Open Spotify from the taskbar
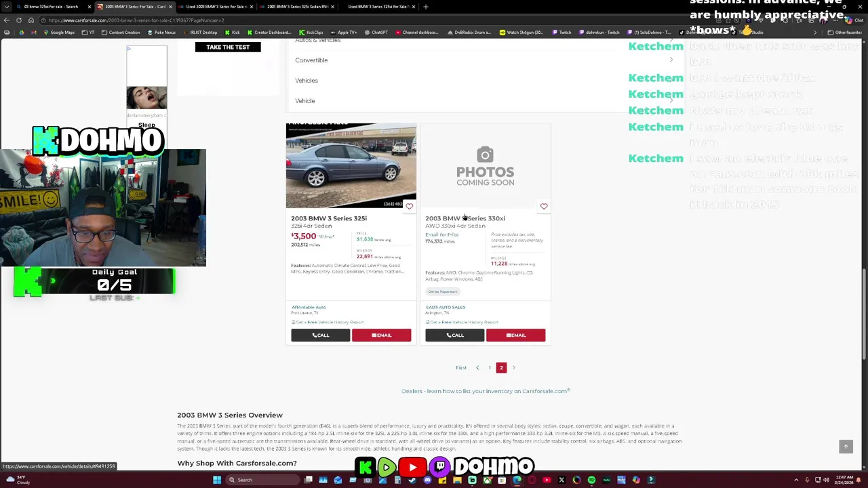The width and height of the screenshot is (868, 488). (591, 480)
